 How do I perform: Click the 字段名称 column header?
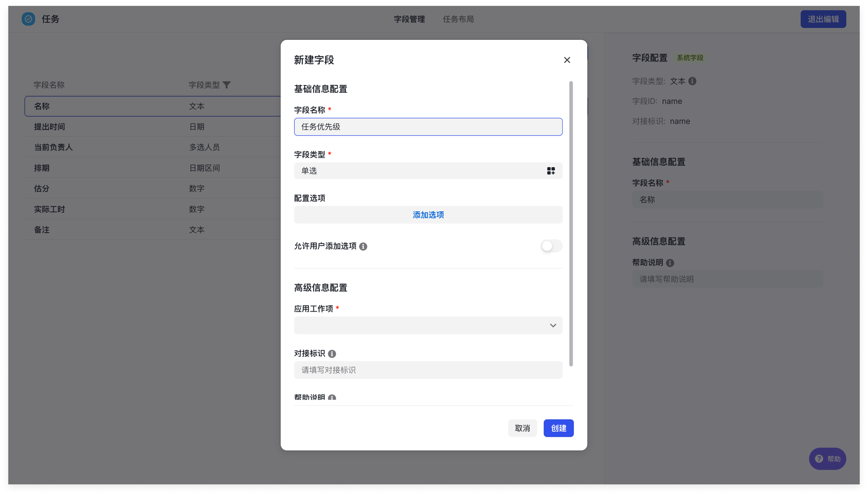(x=49, y=85)
